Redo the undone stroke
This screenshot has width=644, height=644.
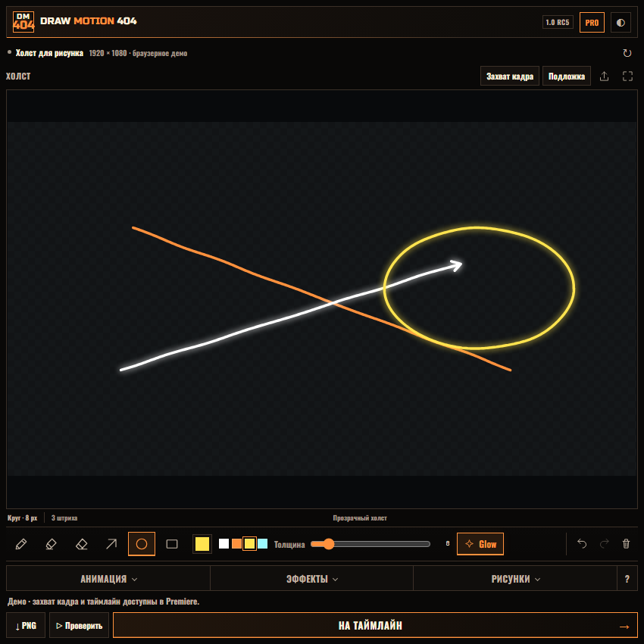[604, 544]
